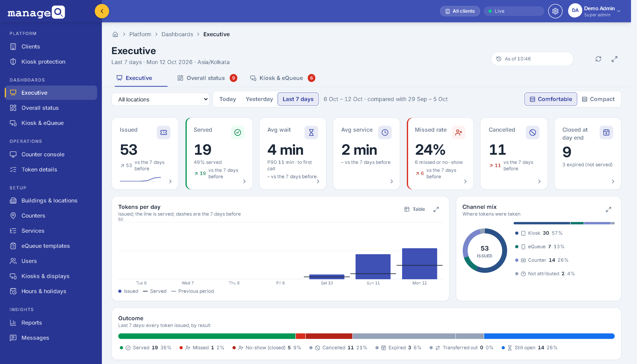Open the ManageQ logo in the sidebar

coord(36,12)
